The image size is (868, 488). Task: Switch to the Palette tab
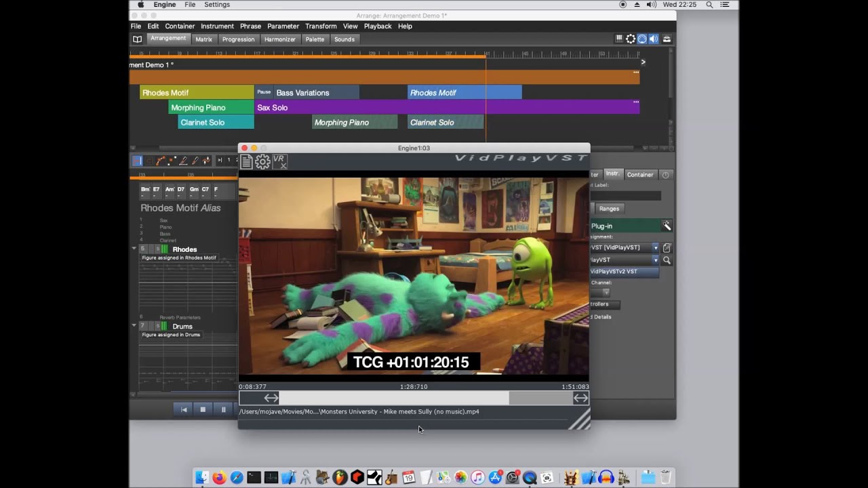pyautogui.click(x=315, y=39)
